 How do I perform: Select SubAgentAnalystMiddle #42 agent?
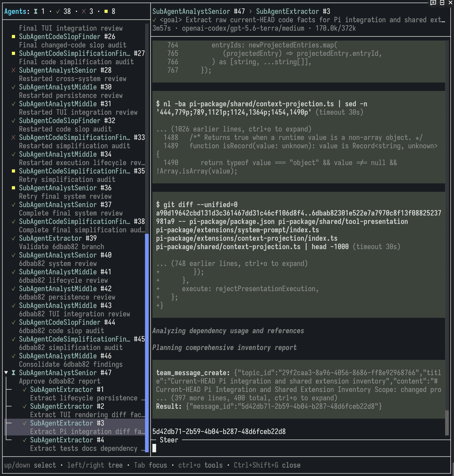65,289
